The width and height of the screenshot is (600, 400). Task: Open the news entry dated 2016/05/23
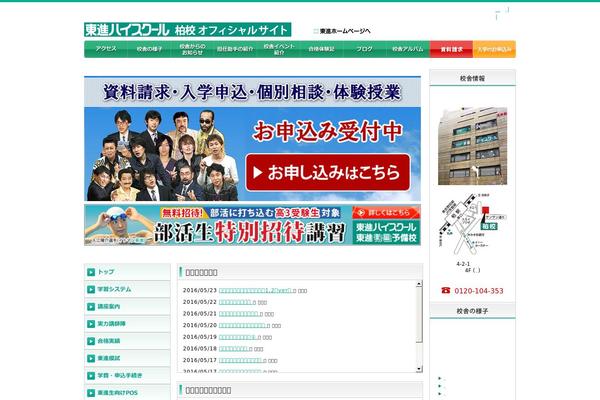pos(255,291)
